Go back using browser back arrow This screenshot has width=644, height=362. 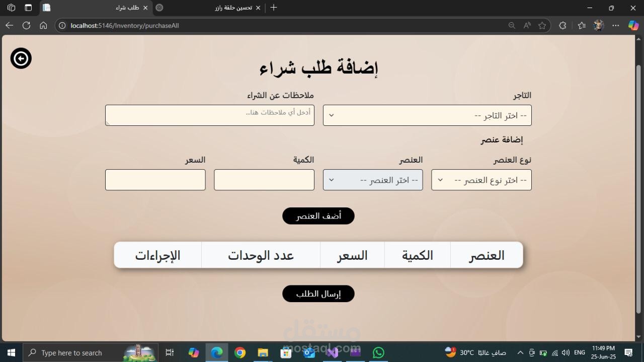[10, 25]
